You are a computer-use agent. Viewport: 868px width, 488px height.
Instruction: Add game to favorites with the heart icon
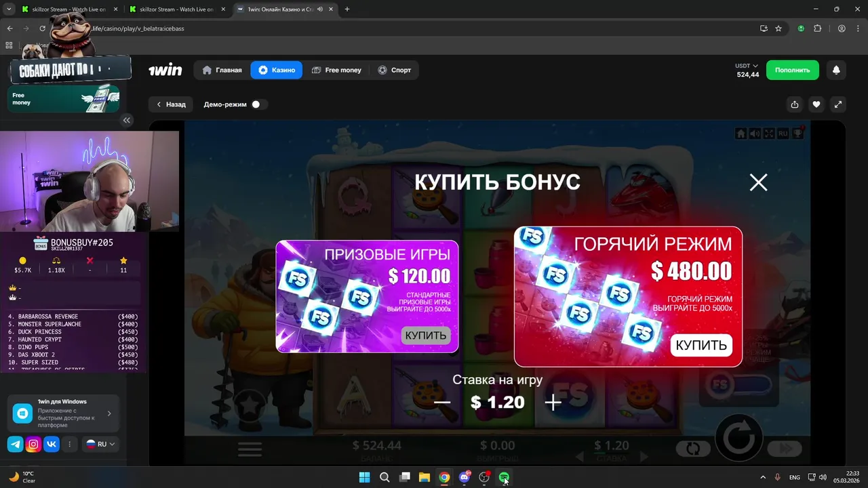[816, 104]
